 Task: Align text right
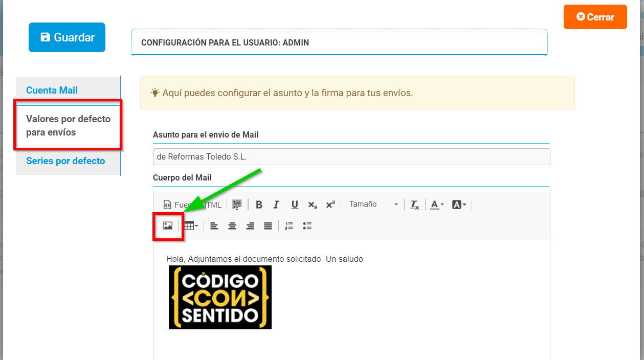pos(250,226)
